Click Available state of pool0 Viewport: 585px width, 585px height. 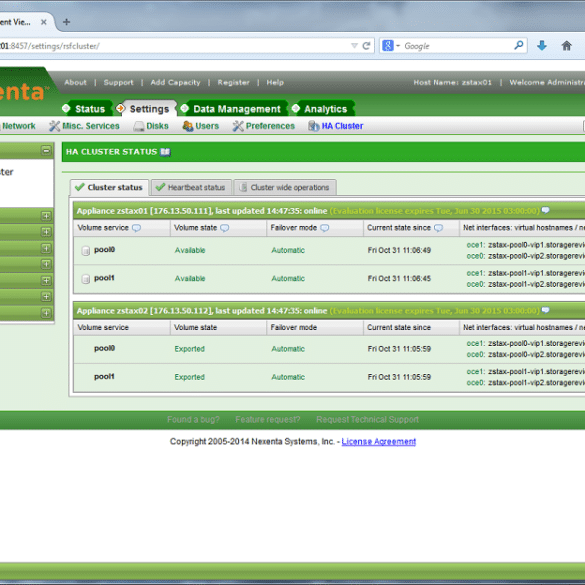click(190, 250)
